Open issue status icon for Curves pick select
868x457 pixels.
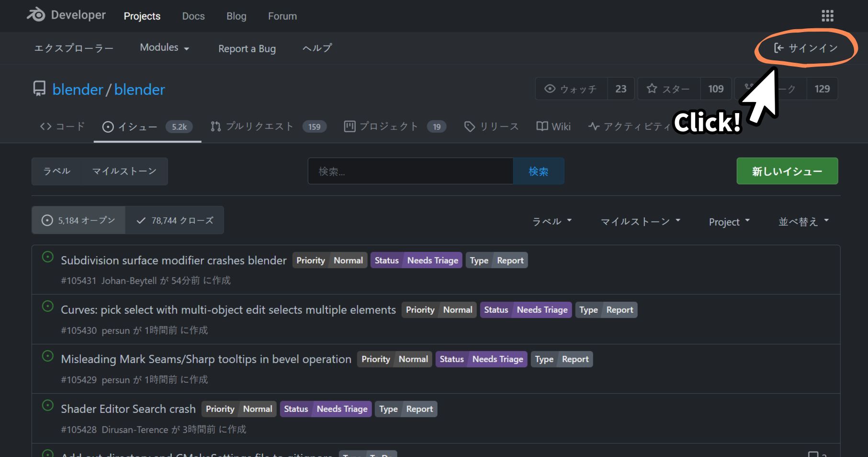click(48, 306)
